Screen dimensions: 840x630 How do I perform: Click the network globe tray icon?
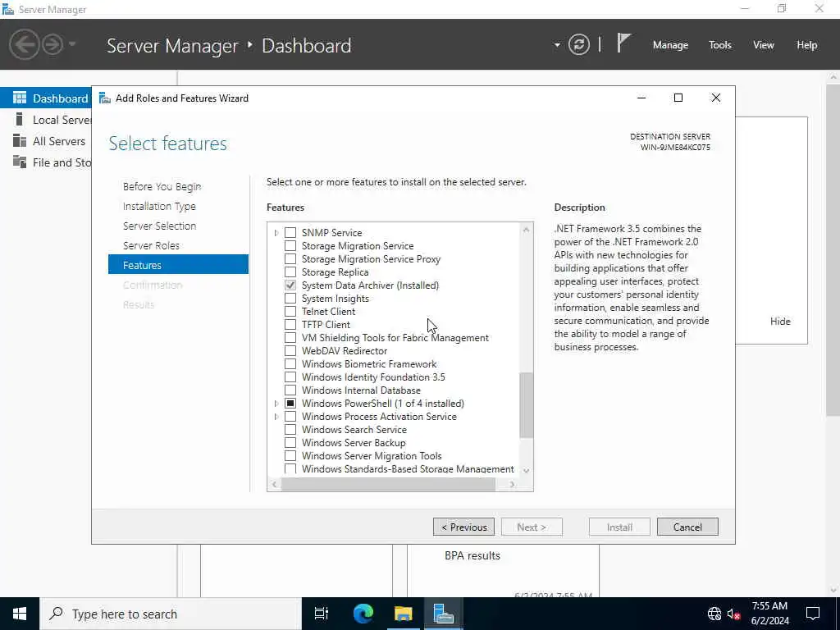click(x=714, y=614)
